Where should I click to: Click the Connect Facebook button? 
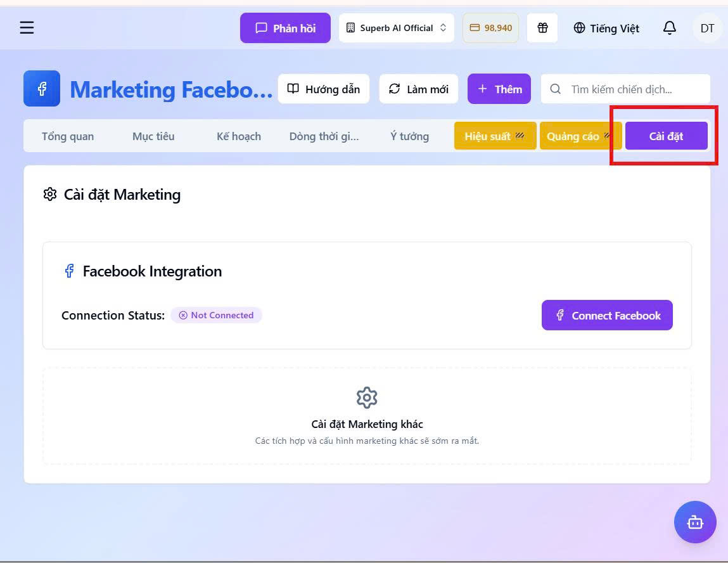(607, 315)
